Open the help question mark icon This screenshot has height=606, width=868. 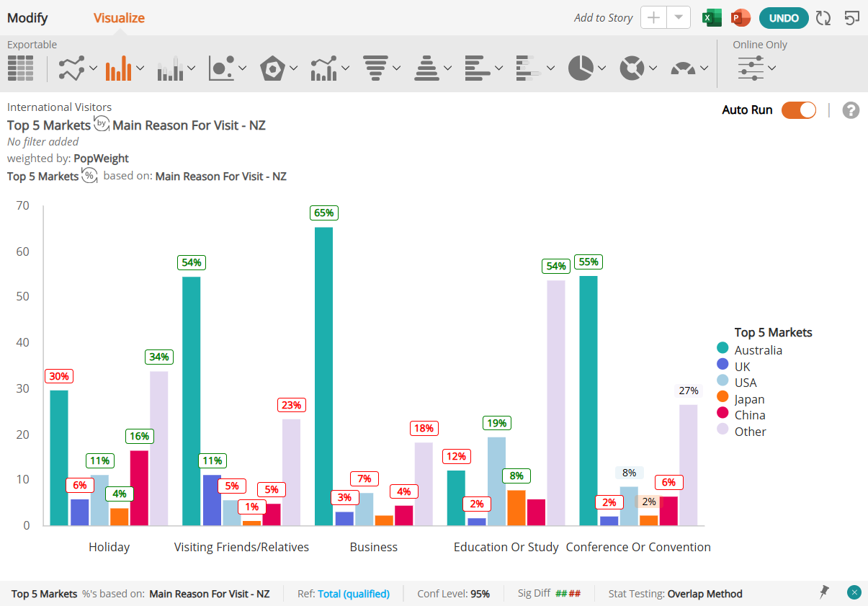coord(851,110)
